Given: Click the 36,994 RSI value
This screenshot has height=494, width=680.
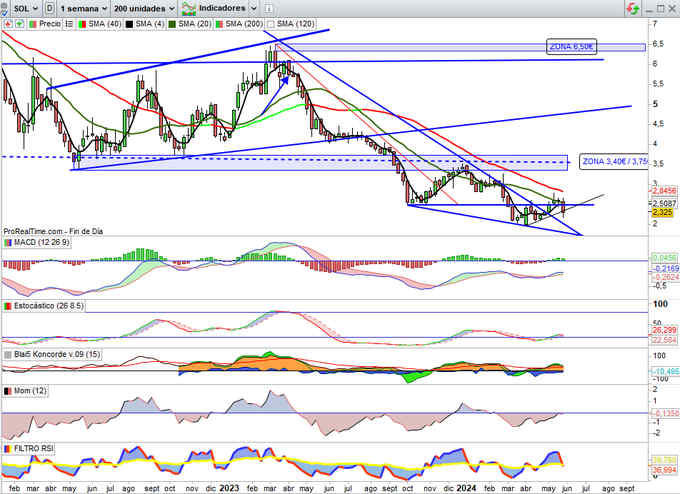Looking at the screenshot, I should [664, 470].
